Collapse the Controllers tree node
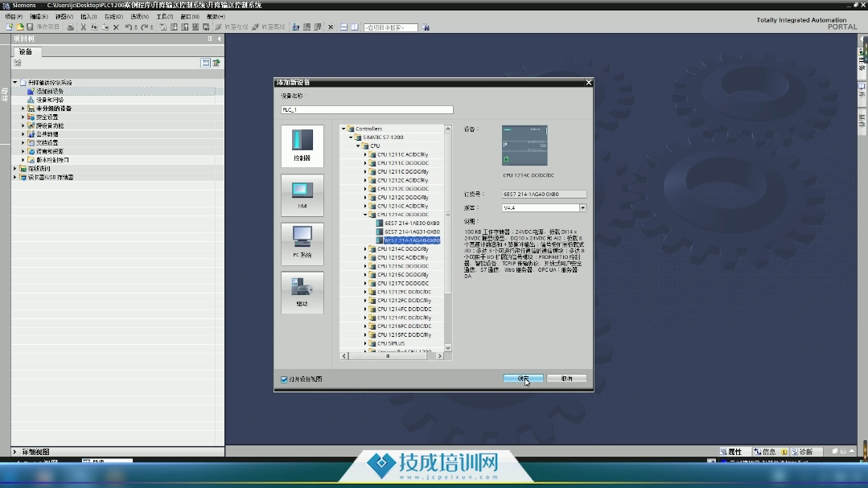This screenshot has height=488, width=868. pos(343,129)
